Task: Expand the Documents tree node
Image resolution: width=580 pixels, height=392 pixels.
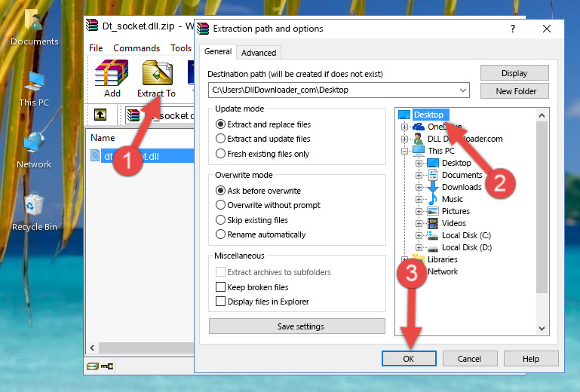Action: (419, 176)
